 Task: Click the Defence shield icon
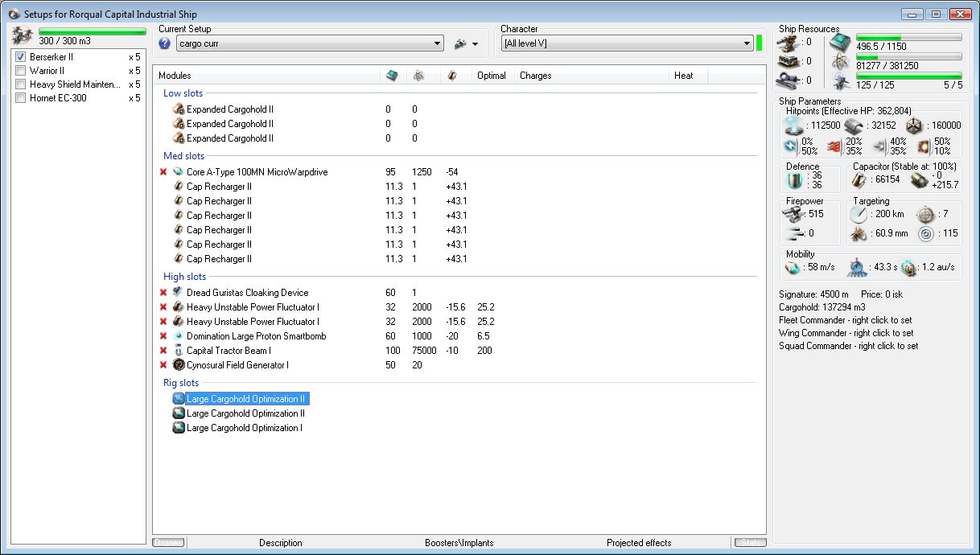tap(796, 180)
